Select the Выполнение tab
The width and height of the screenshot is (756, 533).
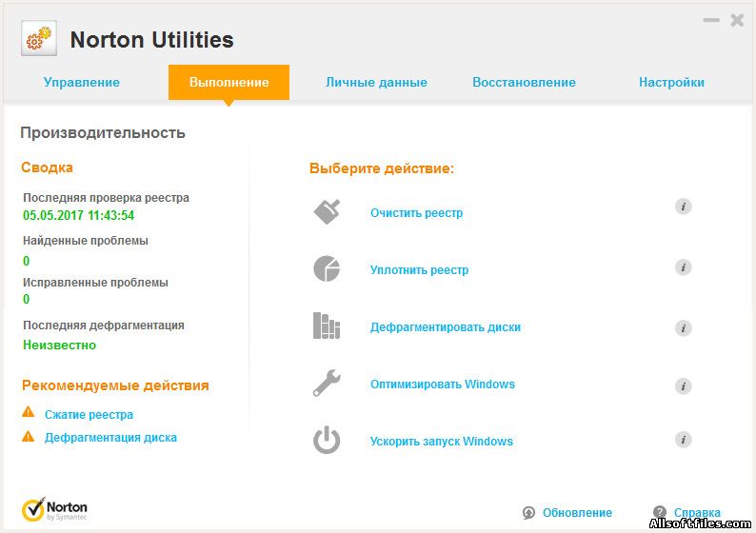point(229,82)
